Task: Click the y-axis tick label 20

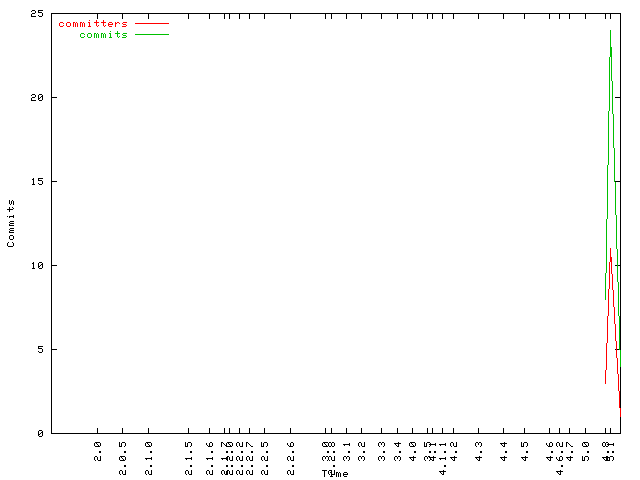Action: pyautogui.click(x=36, y=98)
